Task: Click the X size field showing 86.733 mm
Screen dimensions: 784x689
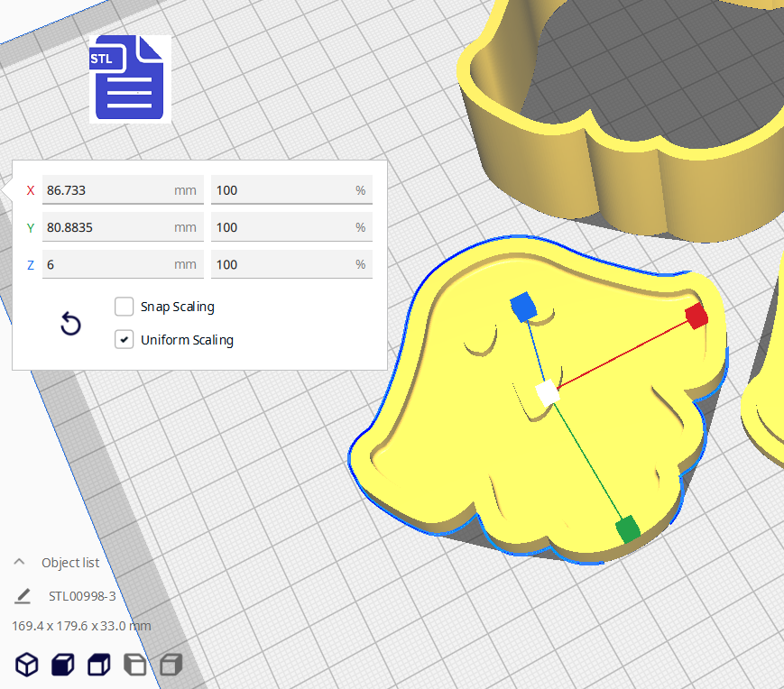Action: (108, 190)
